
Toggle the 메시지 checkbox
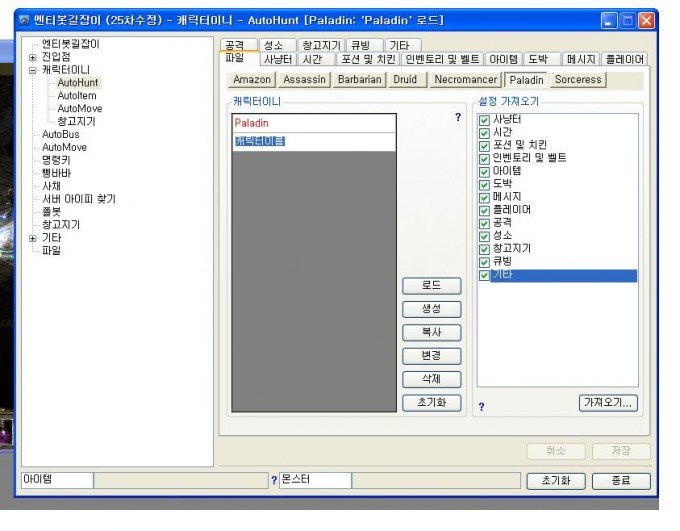485,197
